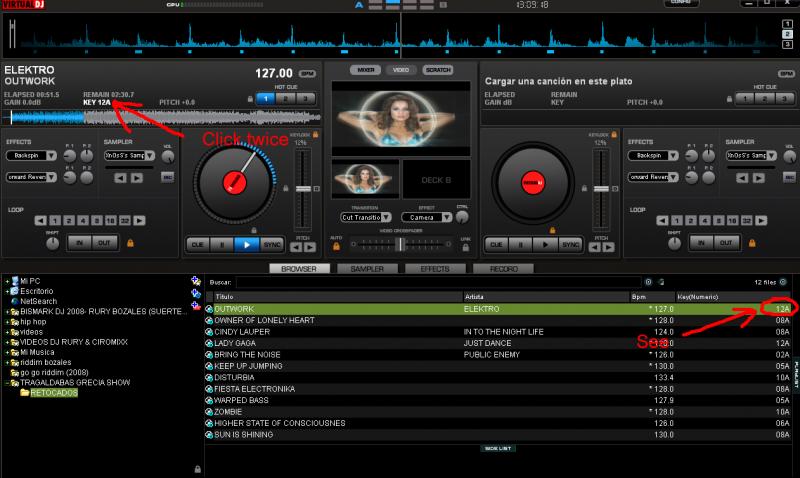This screenshot has width=800, height=478.
Task: Select the LADY GAGA track row
Action: [x=498, y=343]
